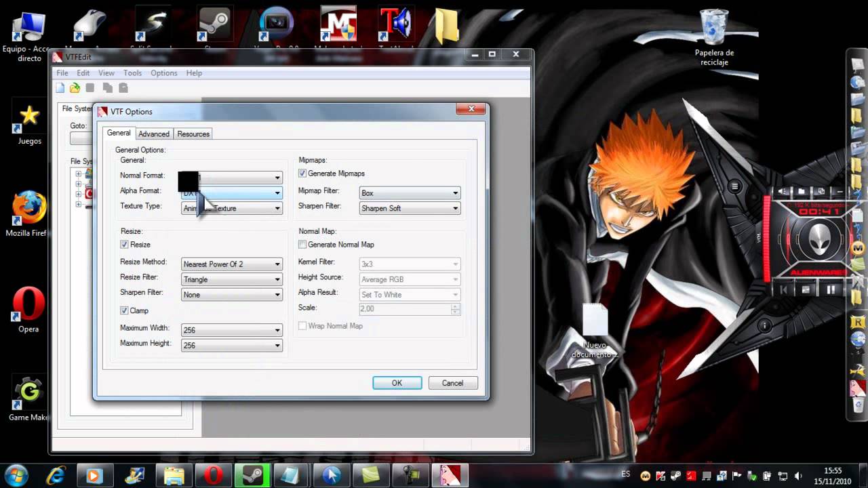This screenshot has width=868, height=488.
Task: Open the Maximum Height dropdown
Action: click(x=231, y=345)
